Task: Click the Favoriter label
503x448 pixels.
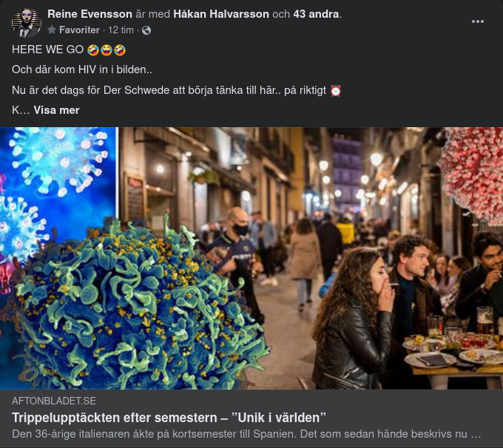Action: pos(79,30)
